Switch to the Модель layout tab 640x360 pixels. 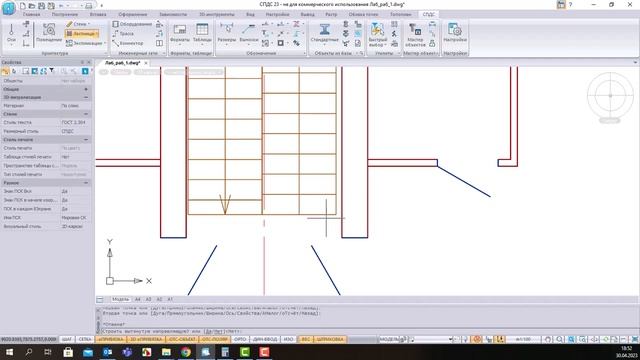pyautogui.click(x=120, y=299)
